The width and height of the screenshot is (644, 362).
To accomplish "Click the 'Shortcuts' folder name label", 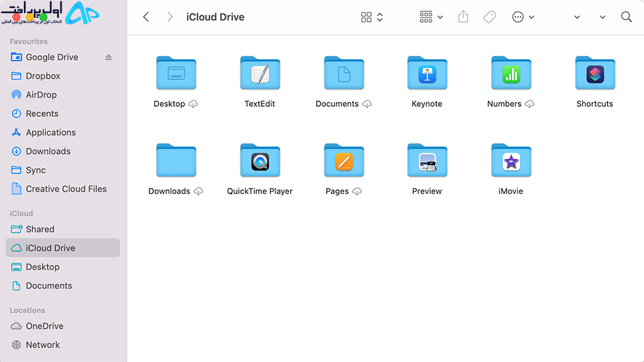I will point(595,104).
